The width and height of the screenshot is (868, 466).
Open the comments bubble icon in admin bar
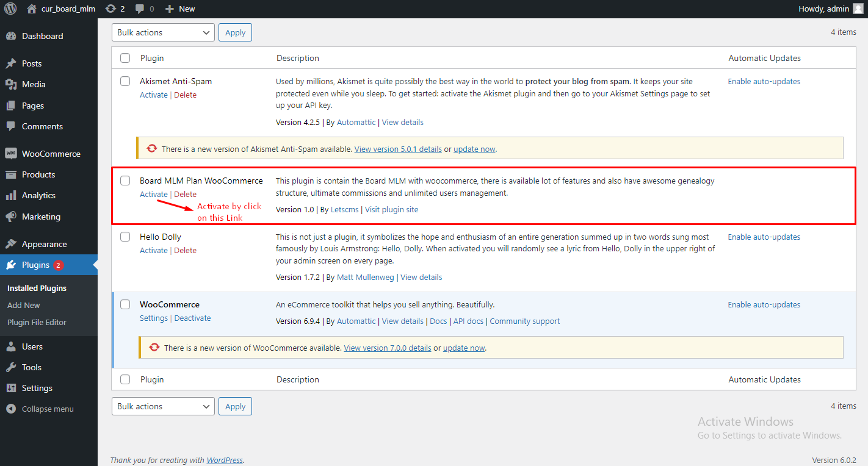coord(139,9)
